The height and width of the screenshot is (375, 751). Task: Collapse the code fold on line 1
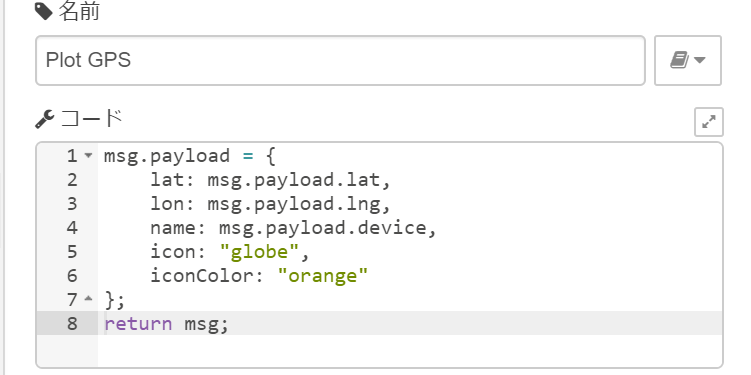click(x=88, y=156)
